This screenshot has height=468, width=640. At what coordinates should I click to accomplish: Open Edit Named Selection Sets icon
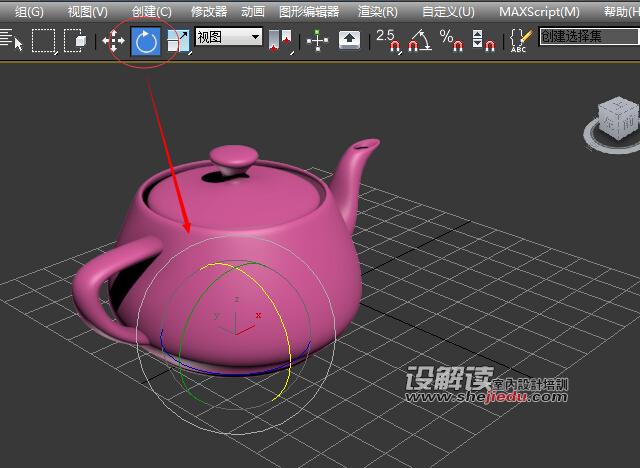tap(519, 41)
